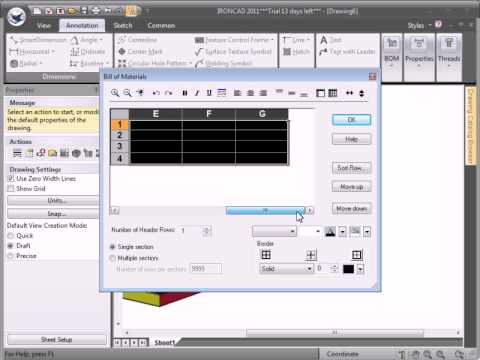Center BOM cell text horizontally
This screenshot has width=480, height=360.
(x=250, y=93)
